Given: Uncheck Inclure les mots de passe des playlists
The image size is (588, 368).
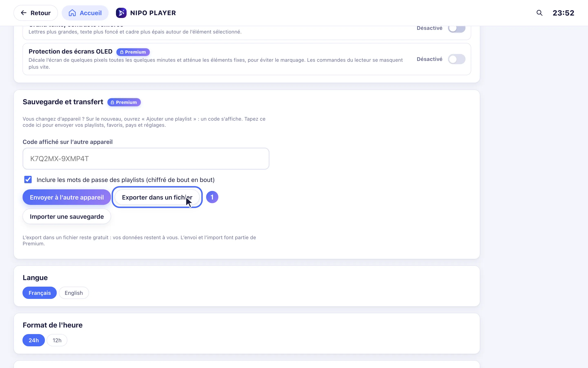Looking at the screenshot, I should (28, 180).
